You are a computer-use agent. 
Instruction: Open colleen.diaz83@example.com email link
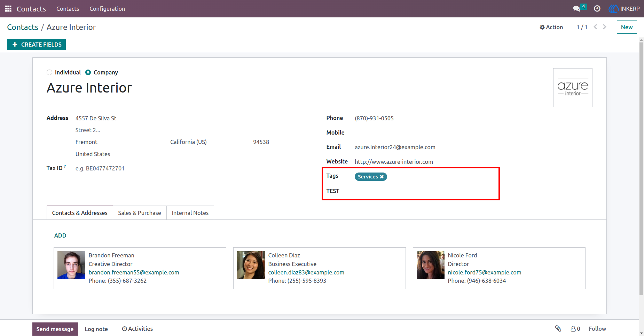click(x=306, y=272)
